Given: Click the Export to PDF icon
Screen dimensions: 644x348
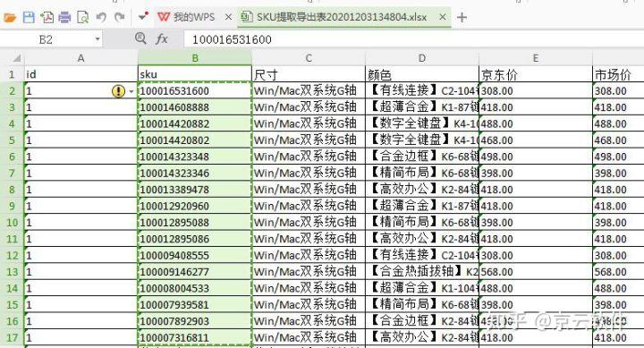Looking at the screenshot, I should pos(47,17).
